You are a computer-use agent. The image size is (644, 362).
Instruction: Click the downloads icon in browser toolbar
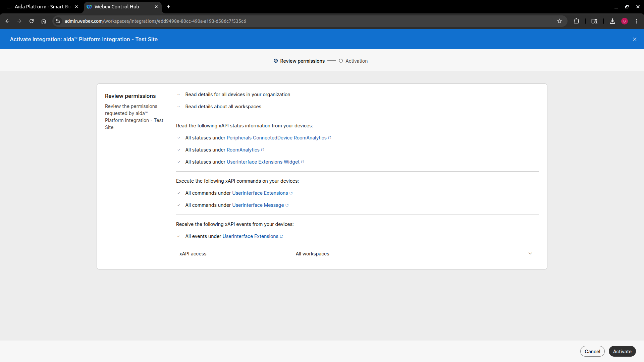pos(612,21)
